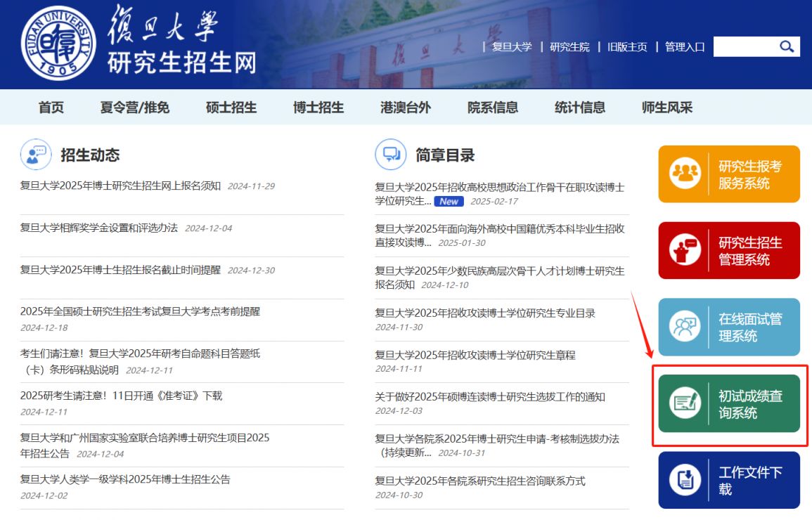Viewport: 812px width, 520px height.
Task: Open the 硕士招生 navigation menu
Action: [x=231, y=107]
